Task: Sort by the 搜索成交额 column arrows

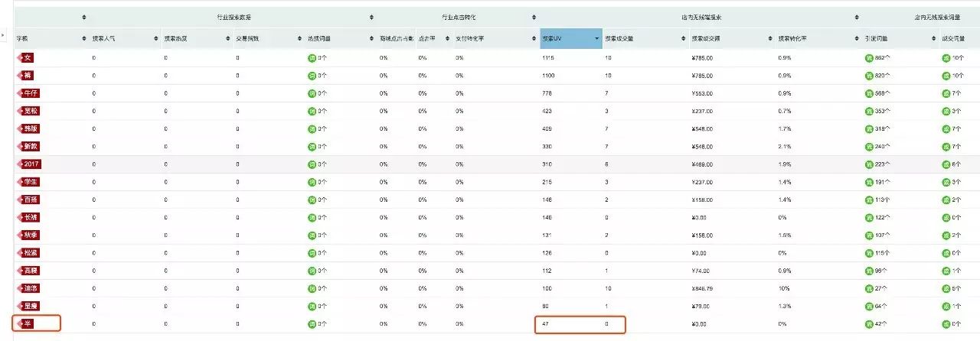Action: click(x=771, y=38)
